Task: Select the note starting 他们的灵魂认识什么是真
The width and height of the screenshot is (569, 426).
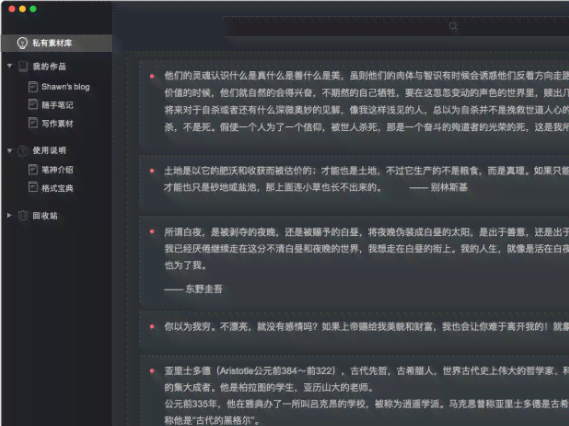Action: (x=354, y=106)
